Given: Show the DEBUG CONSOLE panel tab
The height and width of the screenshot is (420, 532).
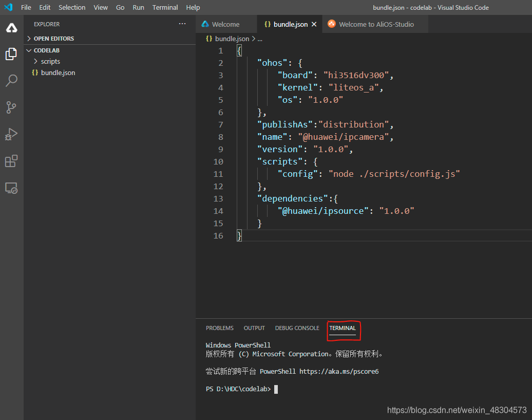Looking at the screenshot, I should (x=297, y=328).
